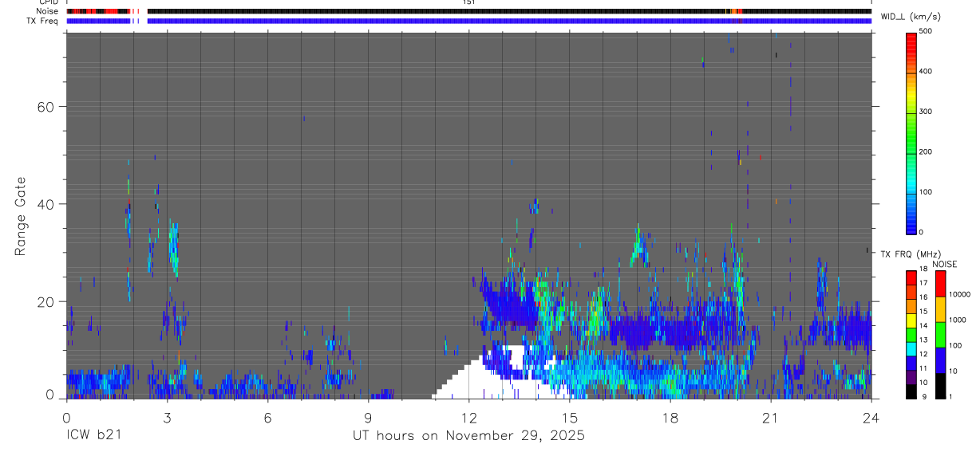Select the 'ICW b21' radar beam label

[x=93, y=436]
